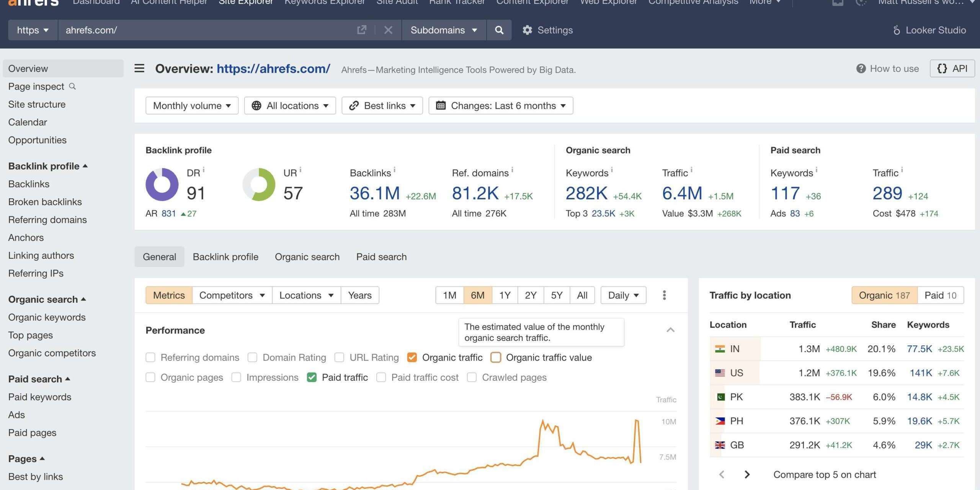
Task: Click Compare top 5 on chart
Action: [x=824, y=474]
